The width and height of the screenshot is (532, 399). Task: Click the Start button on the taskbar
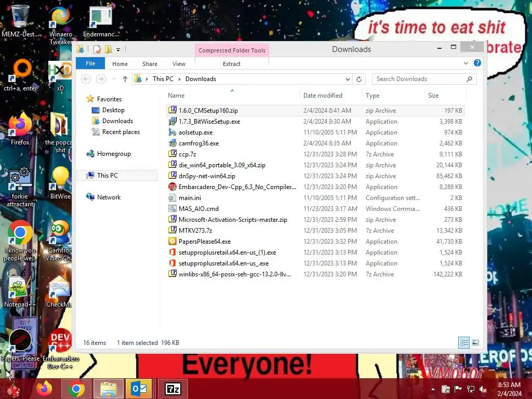click(14, 390)
